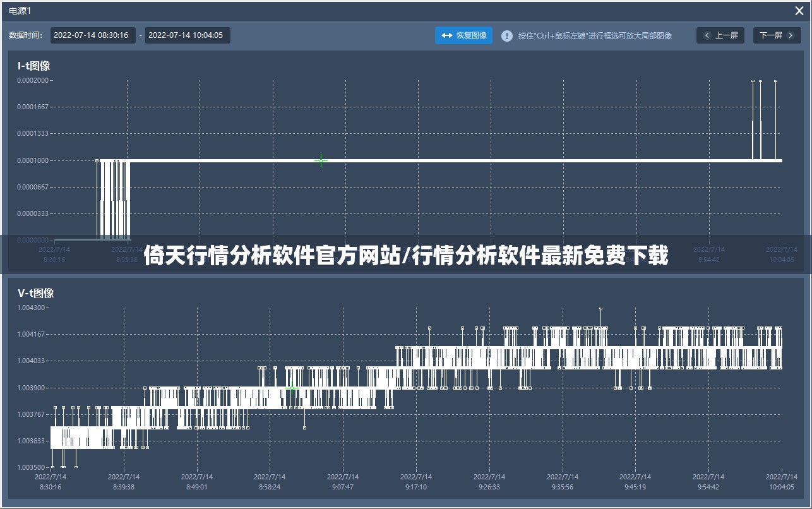Screen dimensions: 812x509
Task: Click the 8:49:01 time label on V-t axis
Action: (197, 487)
